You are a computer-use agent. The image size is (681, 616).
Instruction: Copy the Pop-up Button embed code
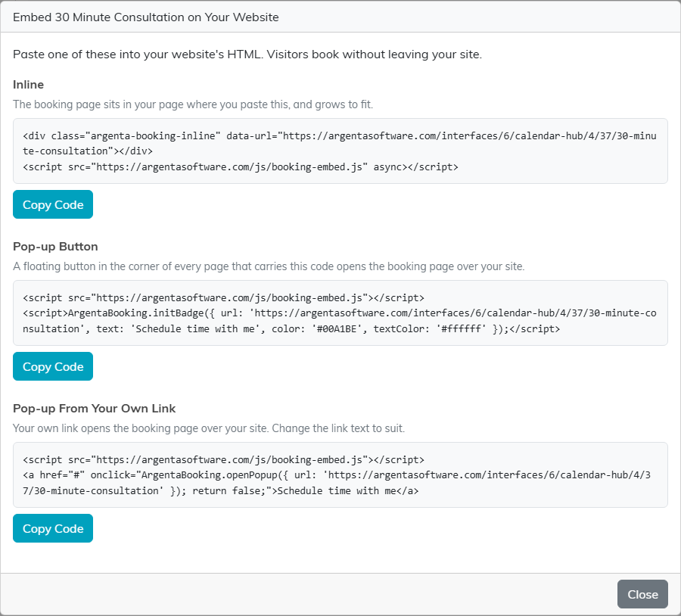(52, 366)
